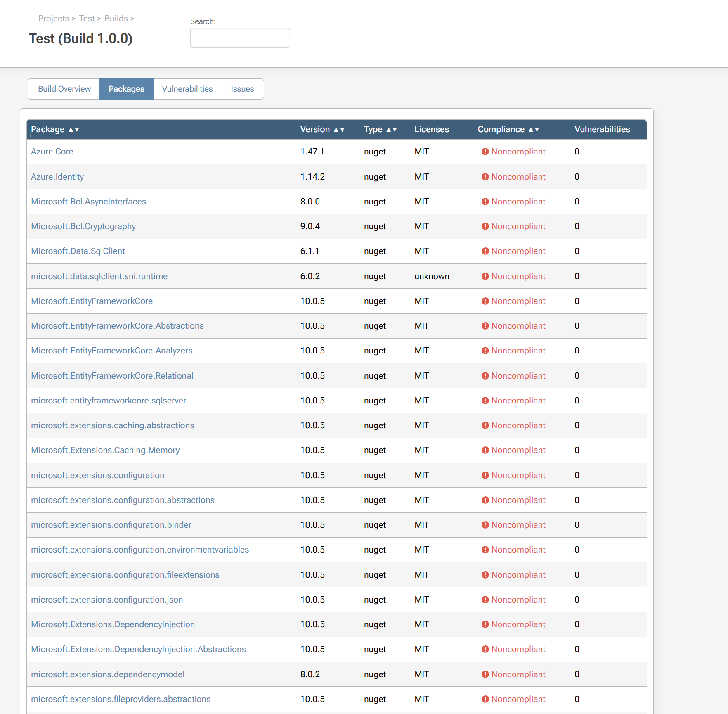
Task: Click the noncompliant warning icon for Azure.Identity
Action: click(485, 177)
